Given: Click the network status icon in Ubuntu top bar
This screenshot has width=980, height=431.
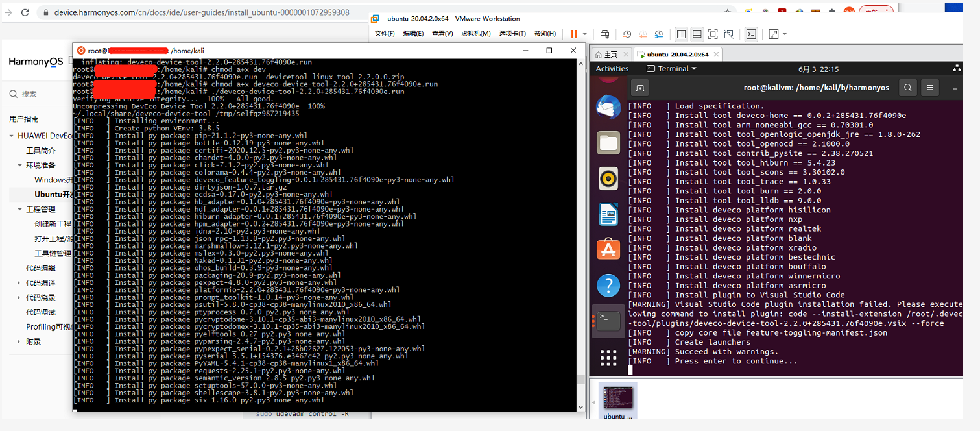Looking at the screenshot, I should tap(957, 69).
